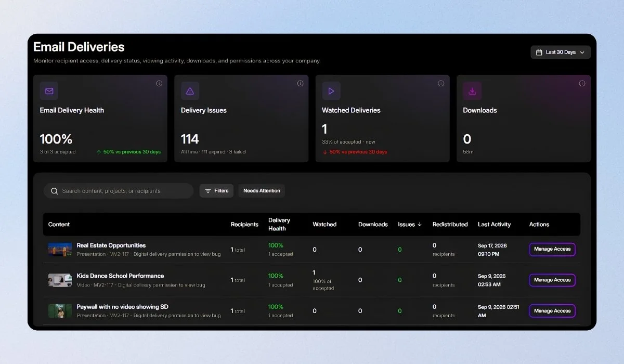The width and height of the screenshot is (624, 364).
Task: Click the calendar icon in date selector
Action: [539, 52]
